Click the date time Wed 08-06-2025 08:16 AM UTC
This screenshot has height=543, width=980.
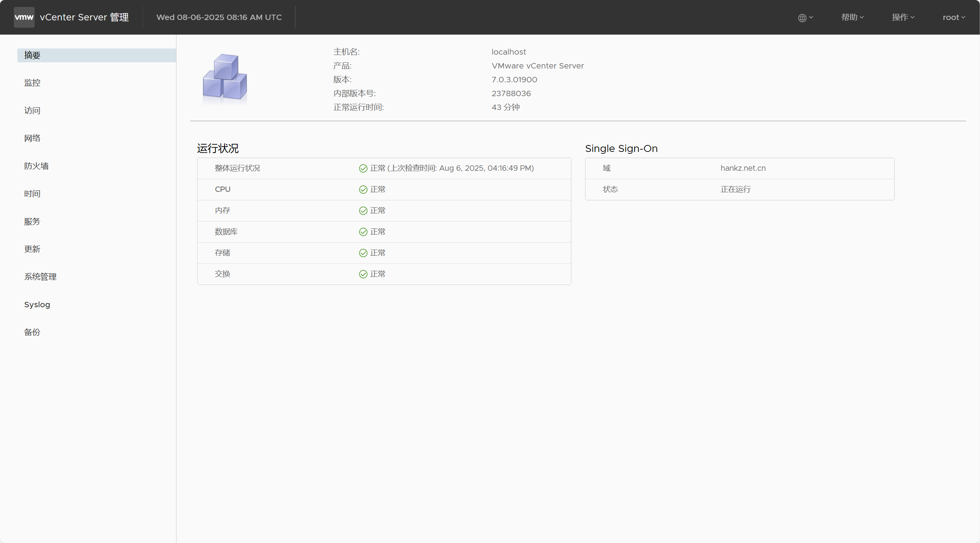tap(219, 17)
